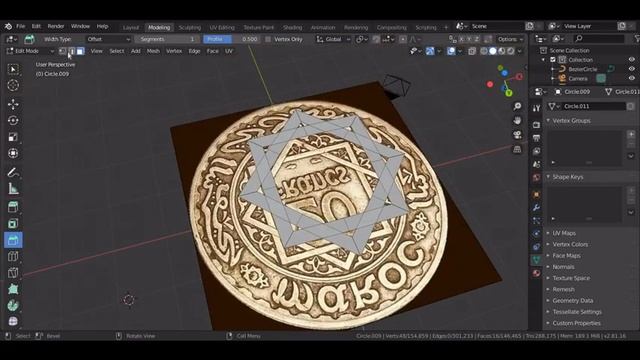This screenshot has height=360, width=640.
Task: Select the Scale tool
Action: pyautogui.click(x=13, y=137)
